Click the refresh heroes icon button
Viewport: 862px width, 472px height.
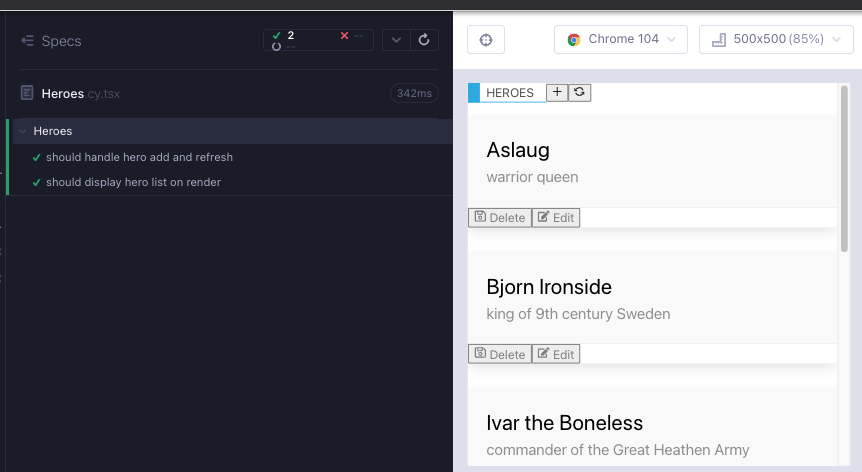(579, 92)
